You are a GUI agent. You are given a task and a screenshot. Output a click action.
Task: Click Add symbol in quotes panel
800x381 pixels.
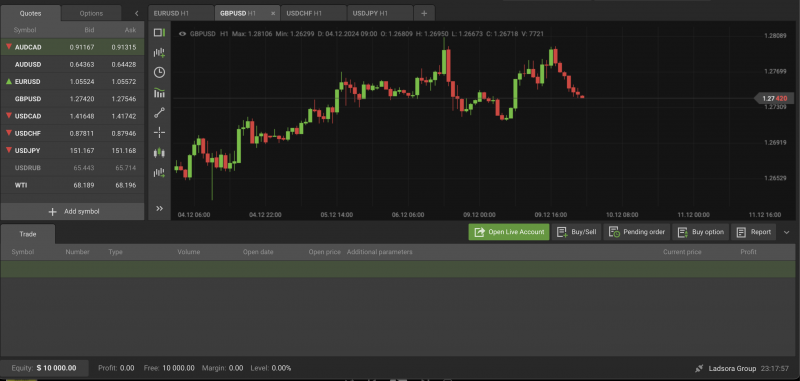(x=72, y=211)
